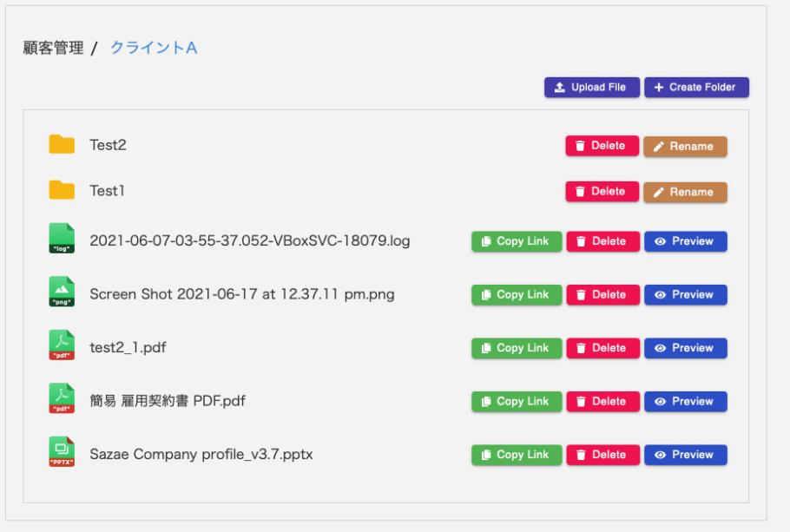Preview 簡易 雇用契約書 PDF.pdf

[685, 402]
